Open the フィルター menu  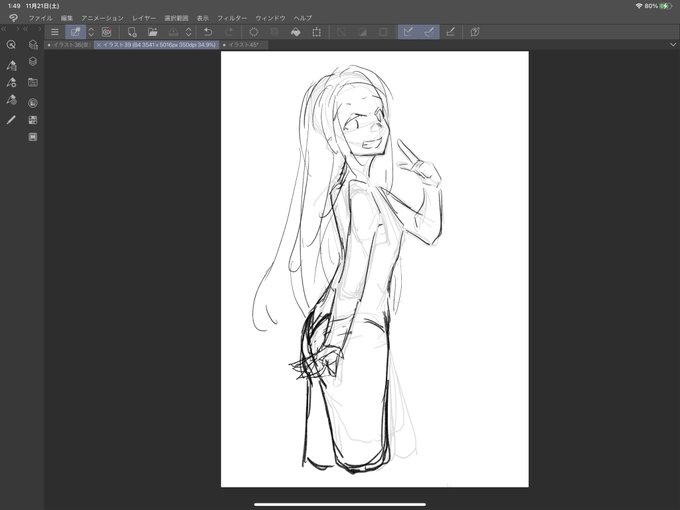[232, 18]
